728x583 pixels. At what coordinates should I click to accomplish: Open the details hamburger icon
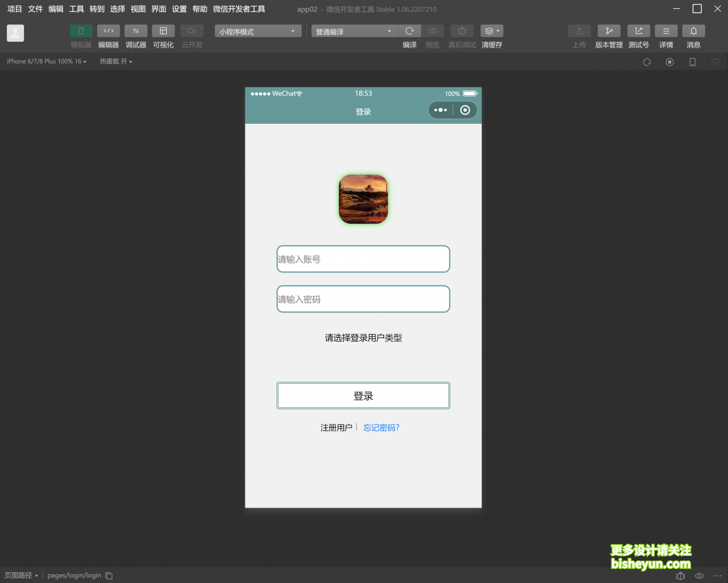666,31
